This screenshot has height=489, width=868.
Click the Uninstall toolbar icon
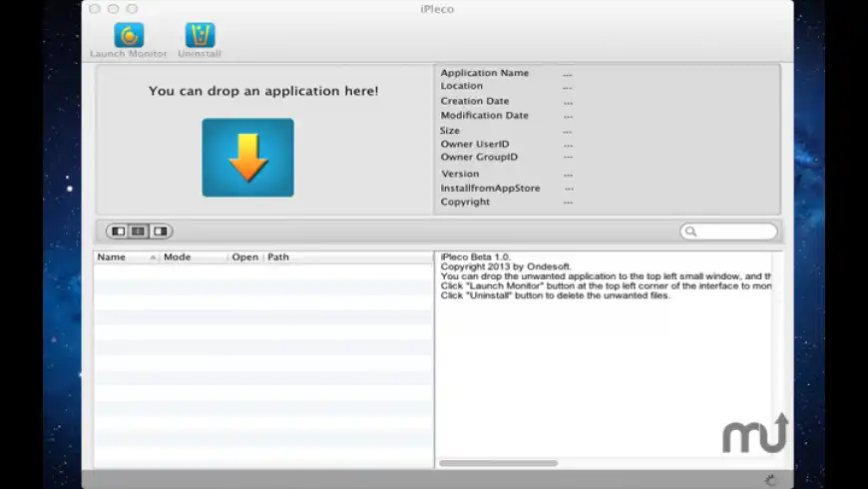[200, 35]
